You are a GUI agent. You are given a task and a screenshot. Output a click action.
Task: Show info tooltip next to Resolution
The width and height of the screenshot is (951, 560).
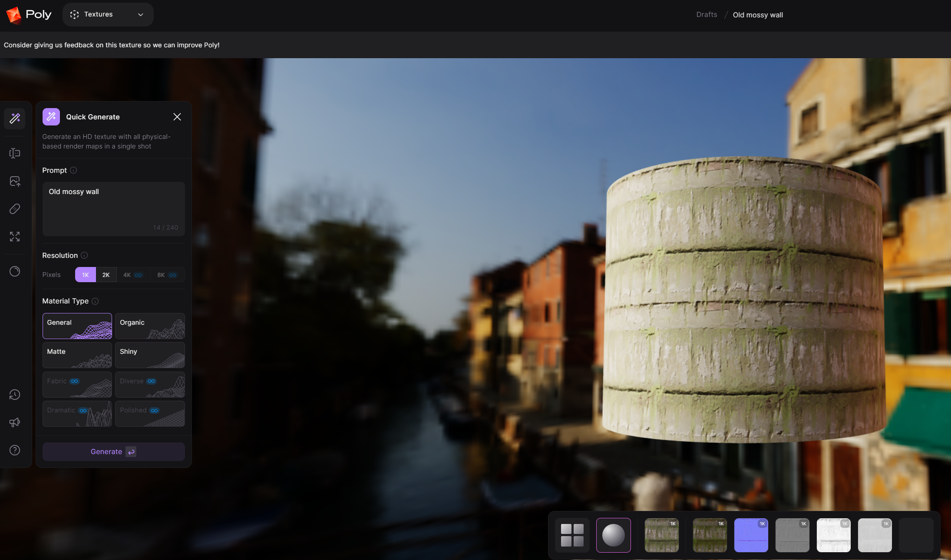click(x=85, y=256)
